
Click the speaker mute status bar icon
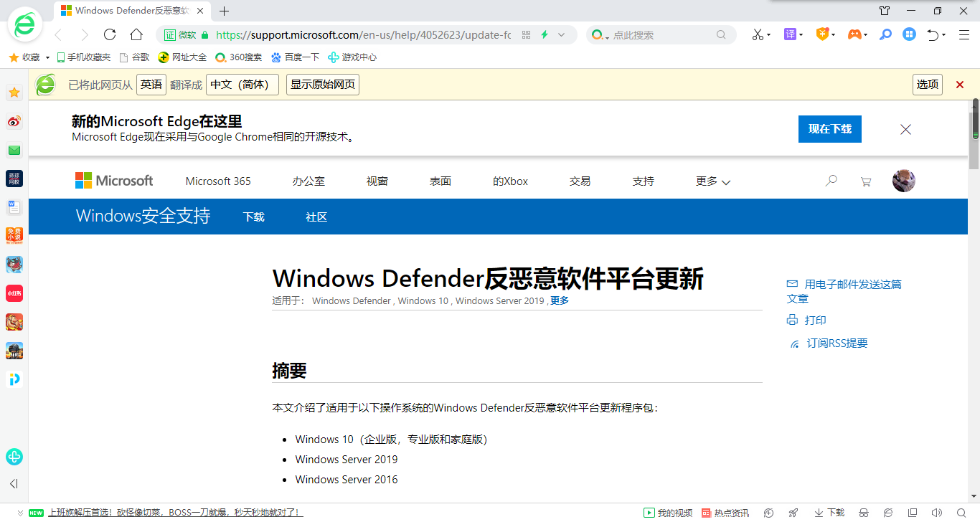coord(936,513)
